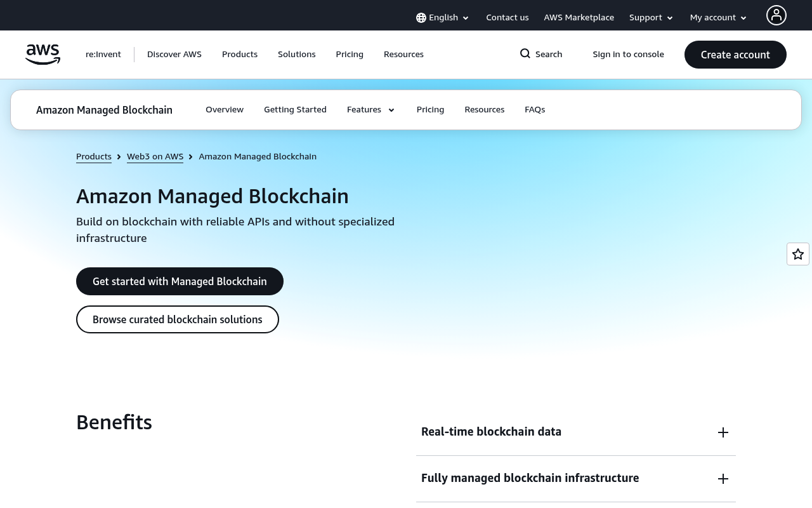
Task: Click the user profile avatar icon
Action: pos(776,15)
